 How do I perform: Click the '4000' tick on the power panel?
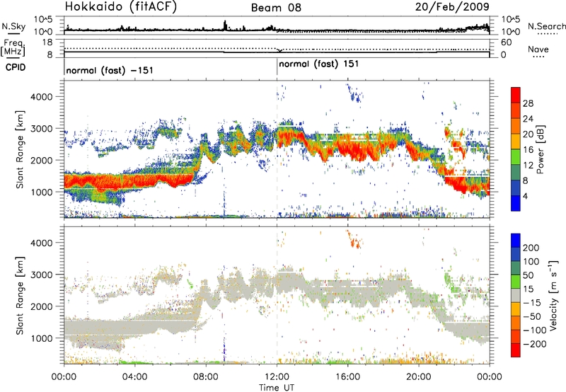[42, 97]
